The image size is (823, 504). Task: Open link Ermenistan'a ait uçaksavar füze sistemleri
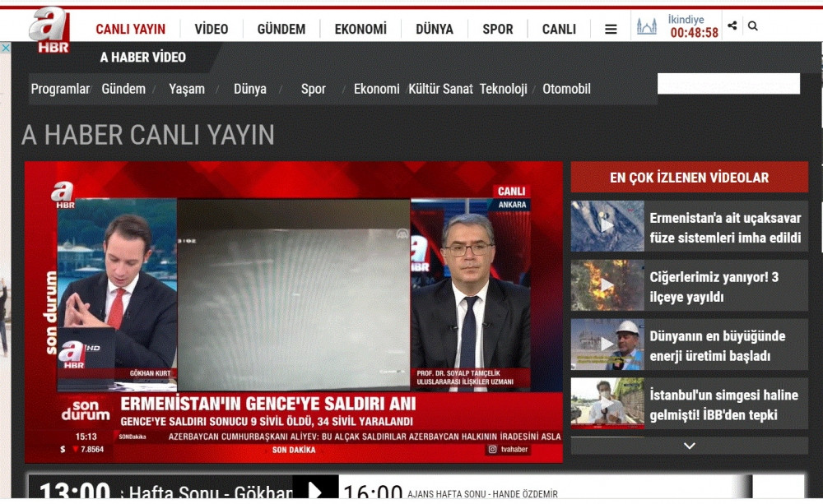725,228
